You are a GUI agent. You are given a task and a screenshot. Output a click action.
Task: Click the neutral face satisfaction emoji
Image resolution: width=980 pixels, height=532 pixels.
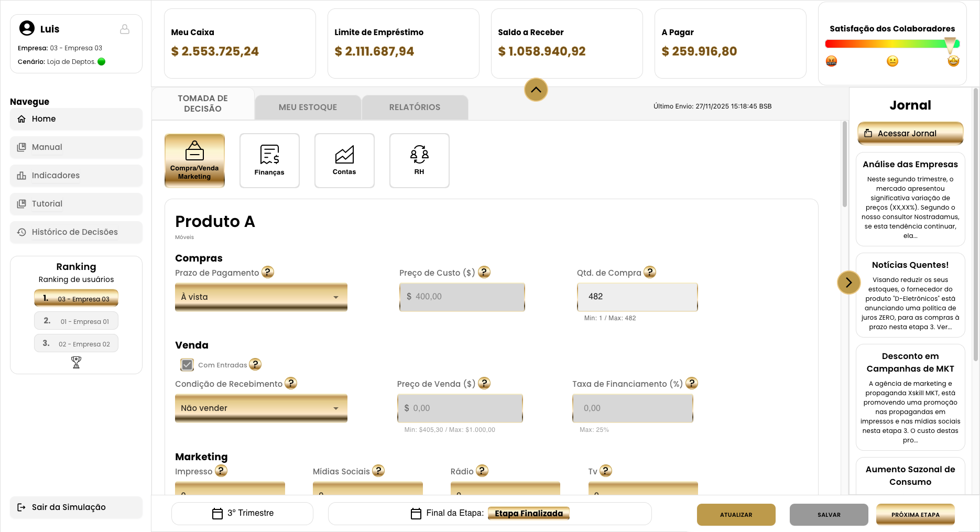pyautogui.click(x=892, y=61)
